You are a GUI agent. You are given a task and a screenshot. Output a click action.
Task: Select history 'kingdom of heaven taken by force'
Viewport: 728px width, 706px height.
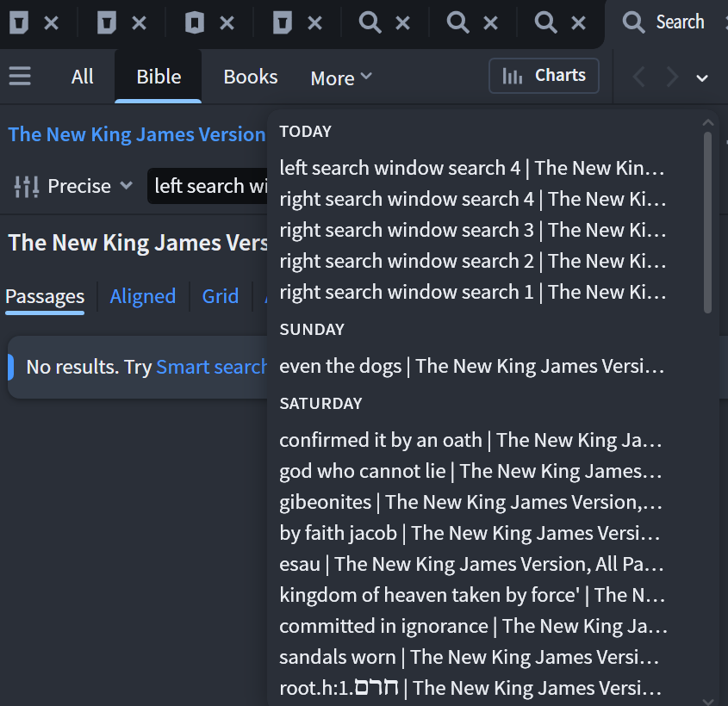tap(472, 595)
